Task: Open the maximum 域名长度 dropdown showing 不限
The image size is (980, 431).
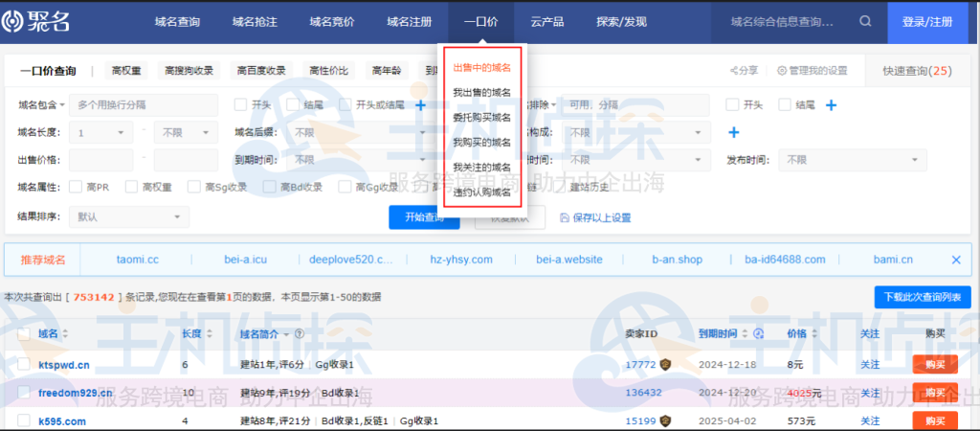Action: tap(186, 132)
